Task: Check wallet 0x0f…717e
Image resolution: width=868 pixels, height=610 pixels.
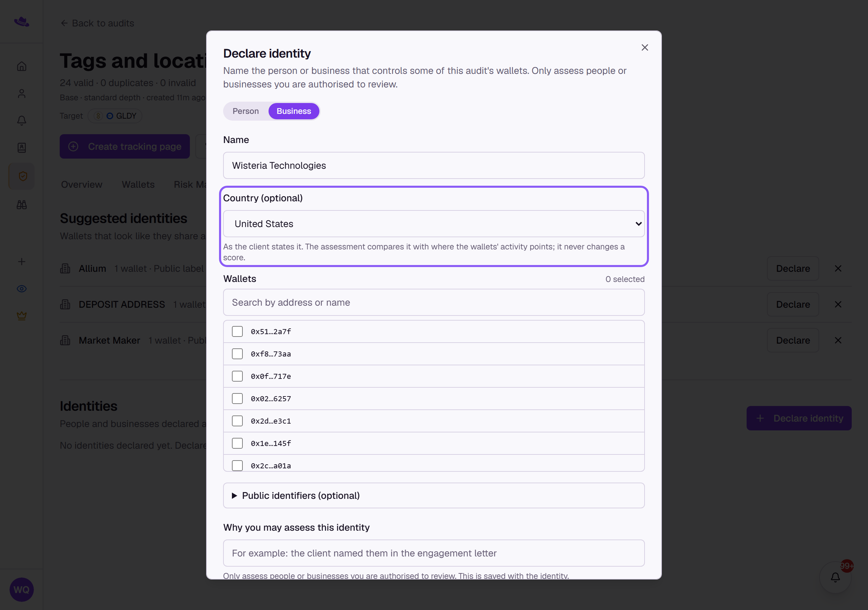Action: [237, 376]
